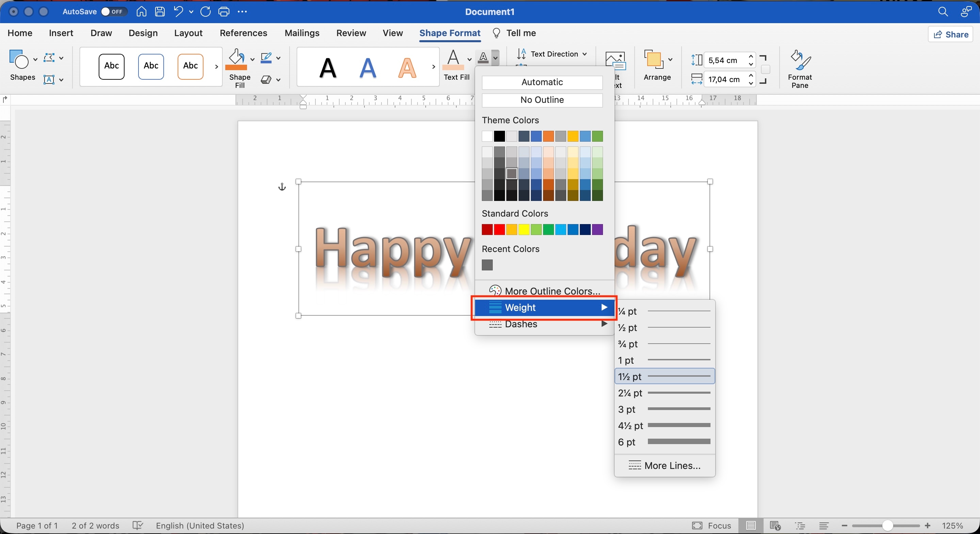
Task: Go to the Review tab
Action: click(x=351, y=33)
